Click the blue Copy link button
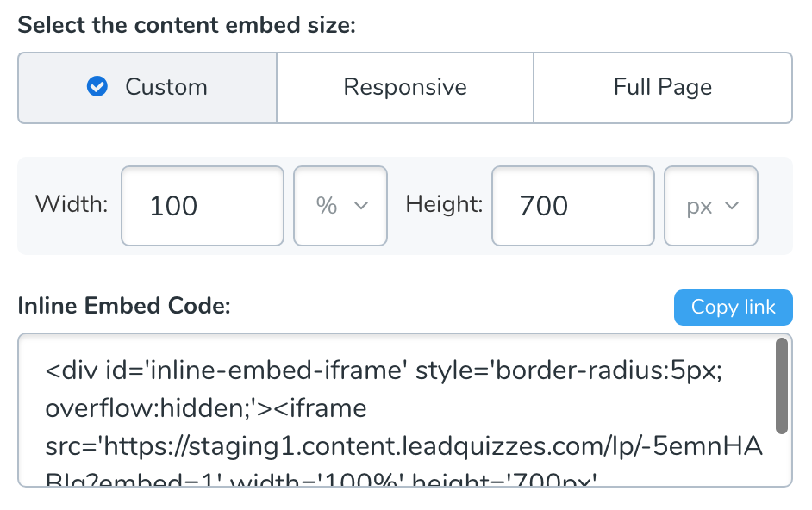The image size is (812, 510). coord(734,308)
